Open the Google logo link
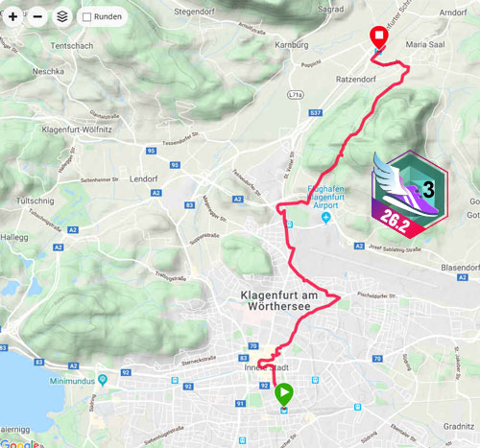Viewport: 480px width, 448px height. (20, 444)
